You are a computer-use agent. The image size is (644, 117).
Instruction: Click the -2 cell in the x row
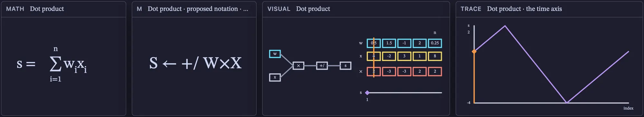[389, 56]
